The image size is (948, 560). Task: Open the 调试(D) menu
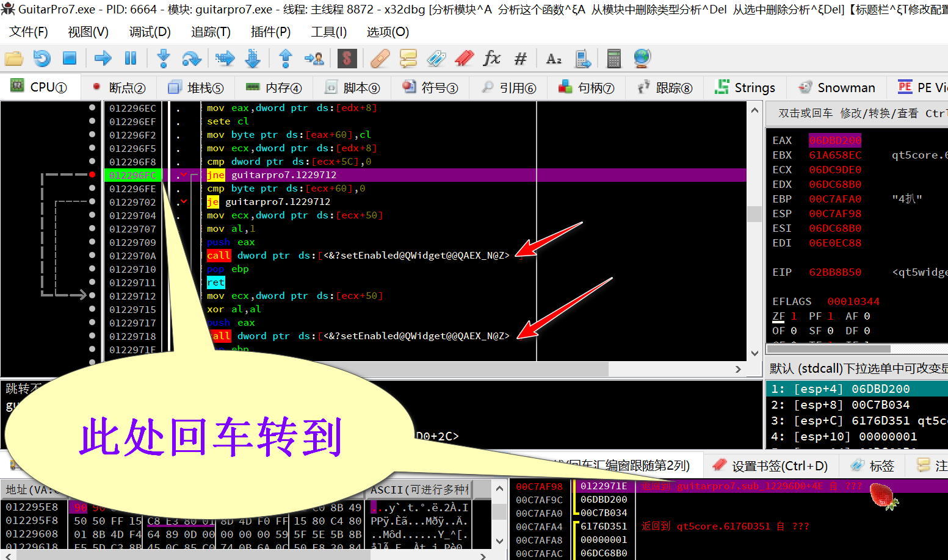coord(150,32)
